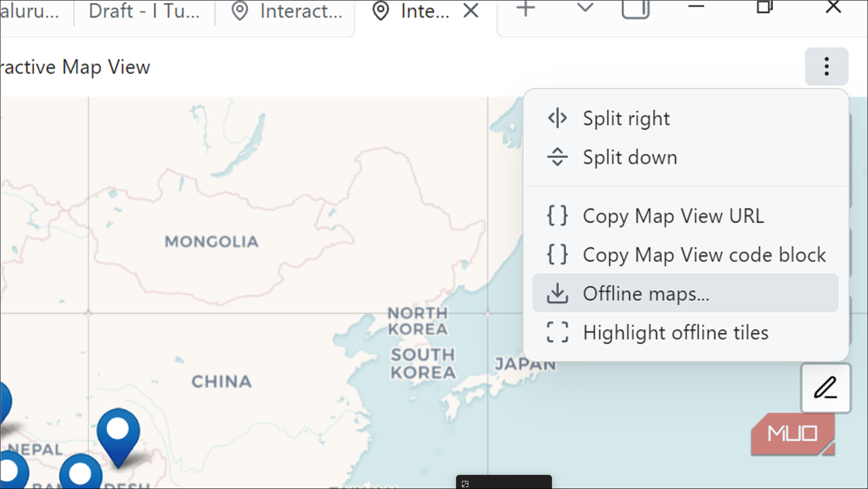Screen dimensions: 868x489
Task: Click the code braces icon beside Copy Map View URL
Action: coord(557,216)
